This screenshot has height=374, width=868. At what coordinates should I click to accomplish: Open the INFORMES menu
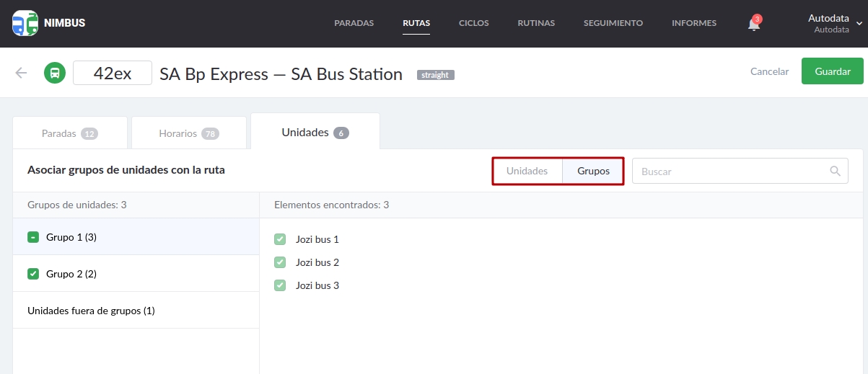693,23
